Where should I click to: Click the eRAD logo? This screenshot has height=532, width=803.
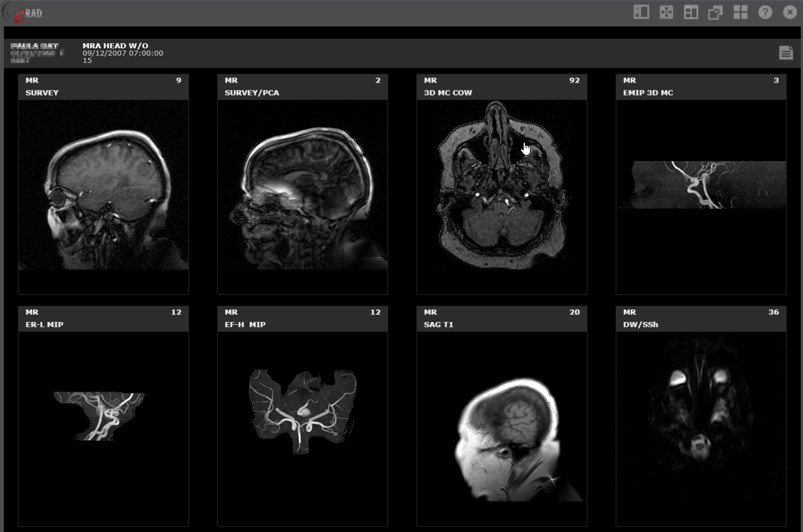pos(27,13)
